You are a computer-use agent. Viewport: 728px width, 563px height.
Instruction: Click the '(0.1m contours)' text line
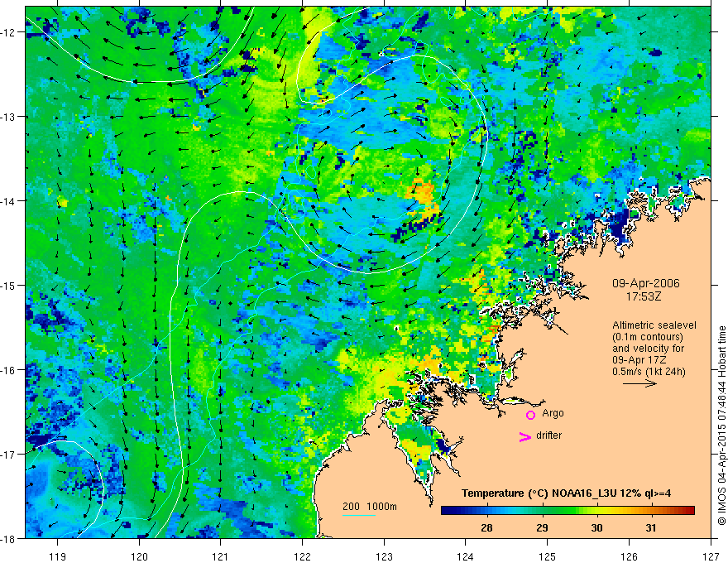click(x=648, y=337)
